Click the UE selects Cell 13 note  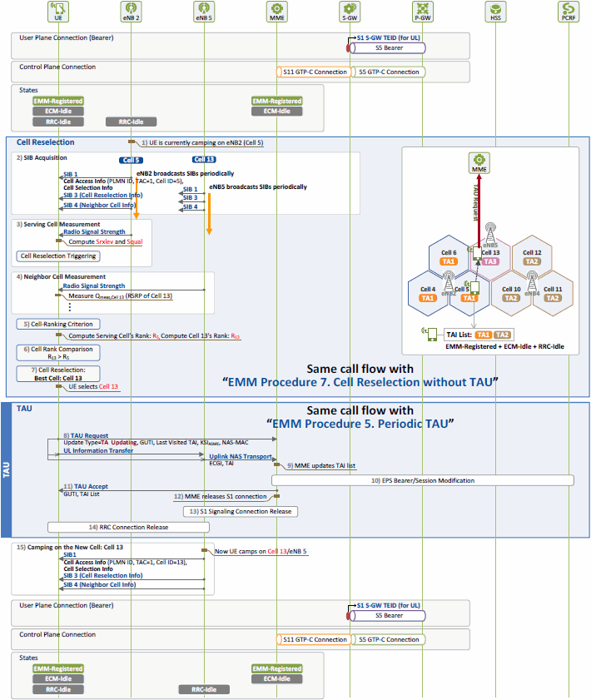(x=93, y=386)
